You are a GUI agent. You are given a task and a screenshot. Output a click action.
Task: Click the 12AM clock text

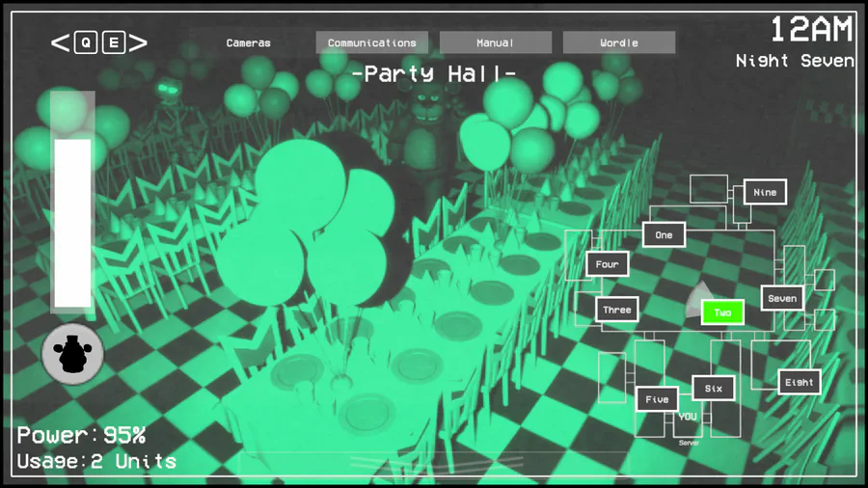pyautogui.click(x=811, y=29)
